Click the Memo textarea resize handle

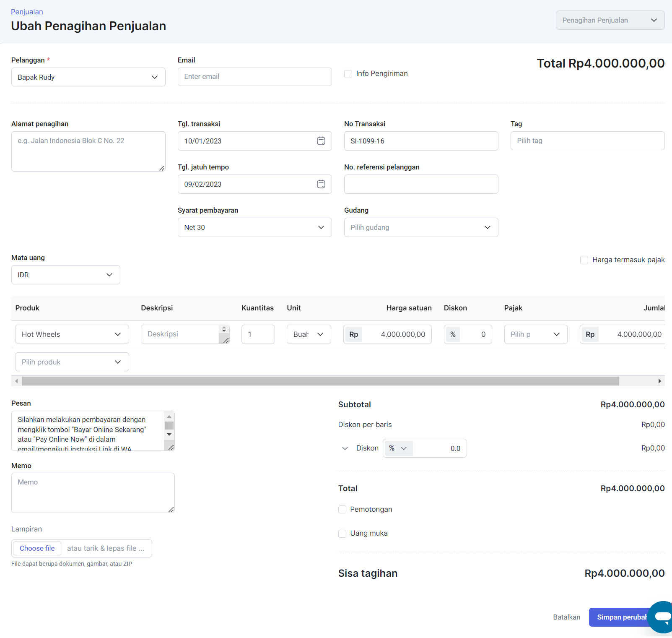(x=171, y=509)
